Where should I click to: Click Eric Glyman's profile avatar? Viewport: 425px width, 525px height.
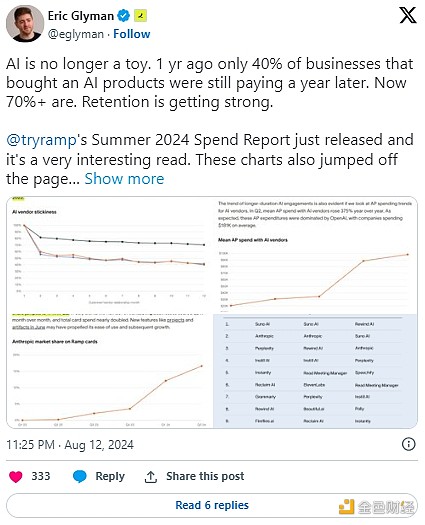tap(24, 23)
